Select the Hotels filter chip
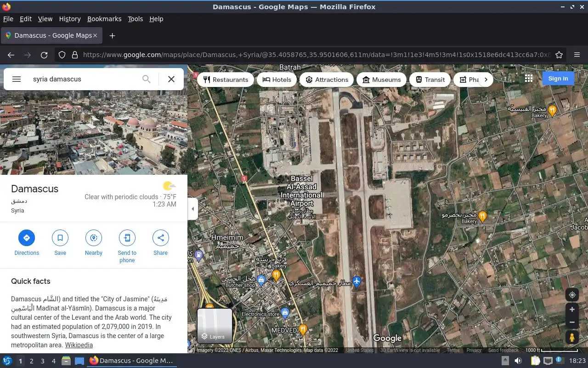588x368 pixels. 277,80
